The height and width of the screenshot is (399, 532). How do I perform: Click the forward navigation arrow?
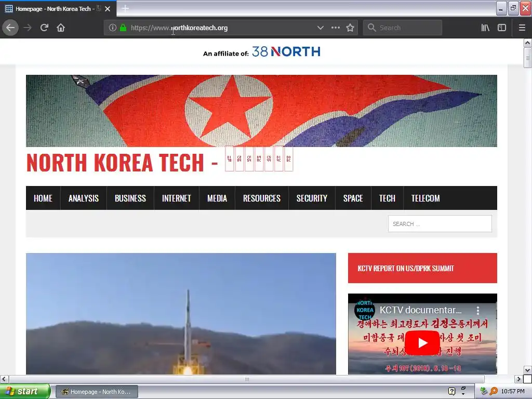pos(28,28)
